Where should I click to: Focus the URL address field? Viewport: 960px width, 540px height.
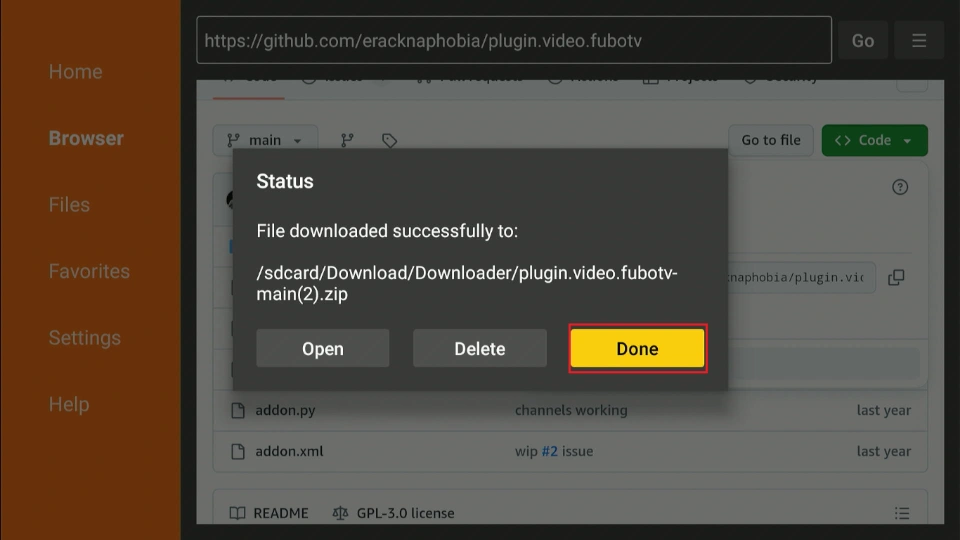[514, 40]
